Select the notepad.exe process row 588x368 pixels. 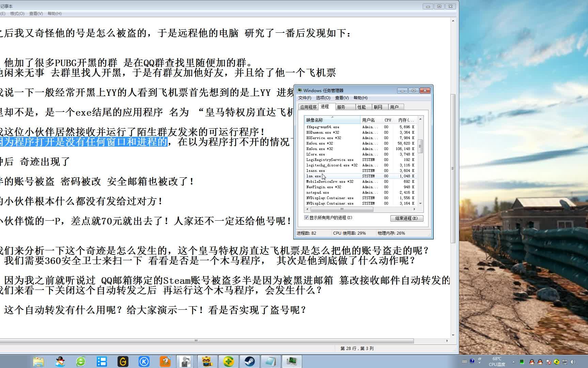point(361,192)
